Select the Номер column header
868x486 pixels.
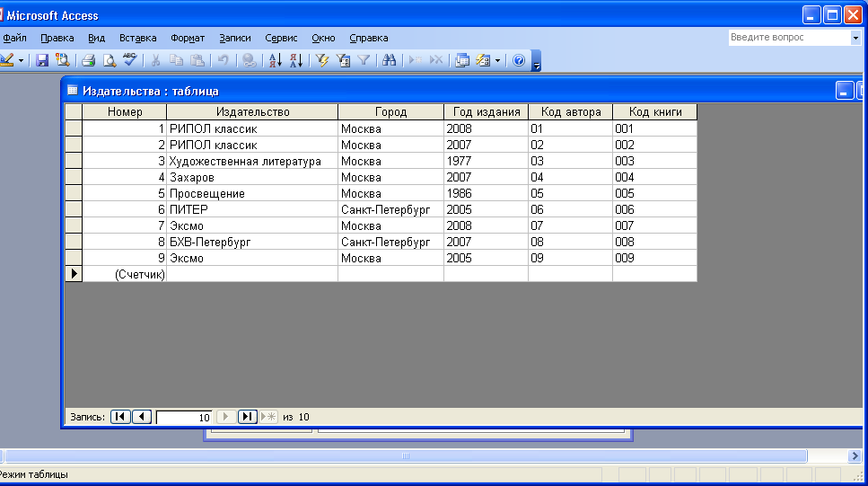[125, 112]
